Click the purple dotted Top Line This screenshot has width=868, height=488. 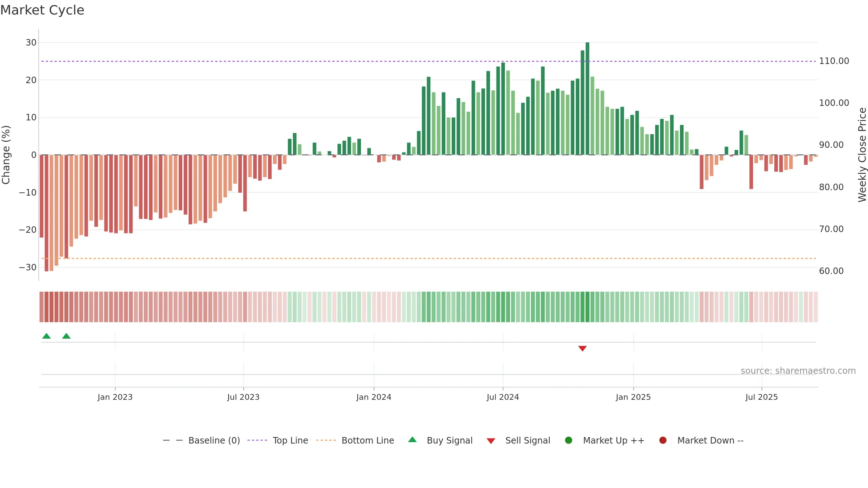pos(429,61)
